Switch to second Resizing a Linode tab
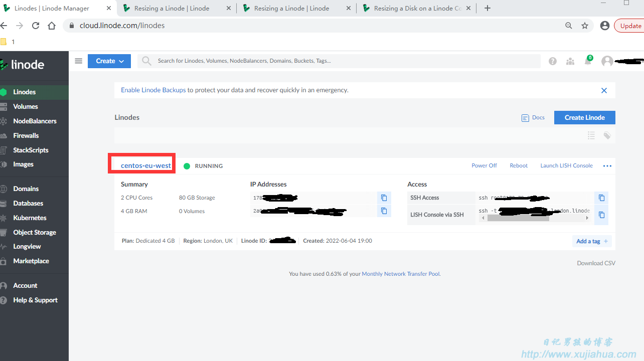 tap(296, 8)
